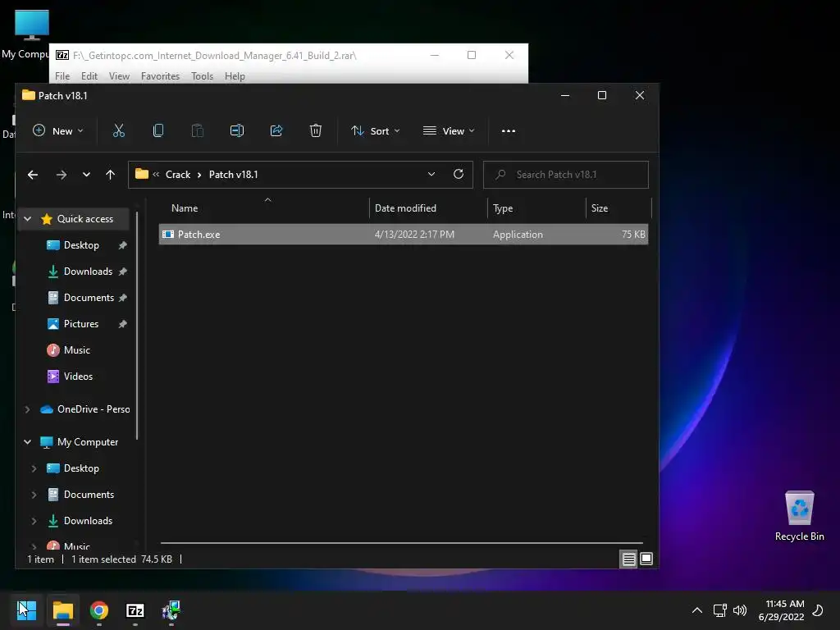This screenshot has width=840, height=630.
Task: Click the Copy icon in toolbar
Action: click(x=158, y=130)
